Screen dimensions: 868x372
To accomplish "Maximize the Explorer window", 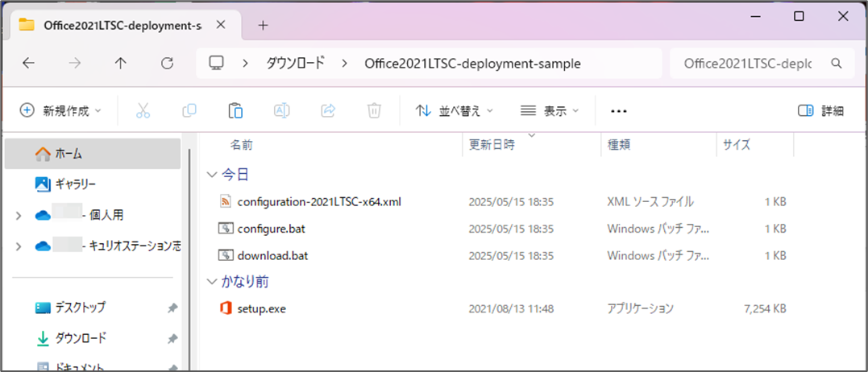I will click(x=799, y=17).
